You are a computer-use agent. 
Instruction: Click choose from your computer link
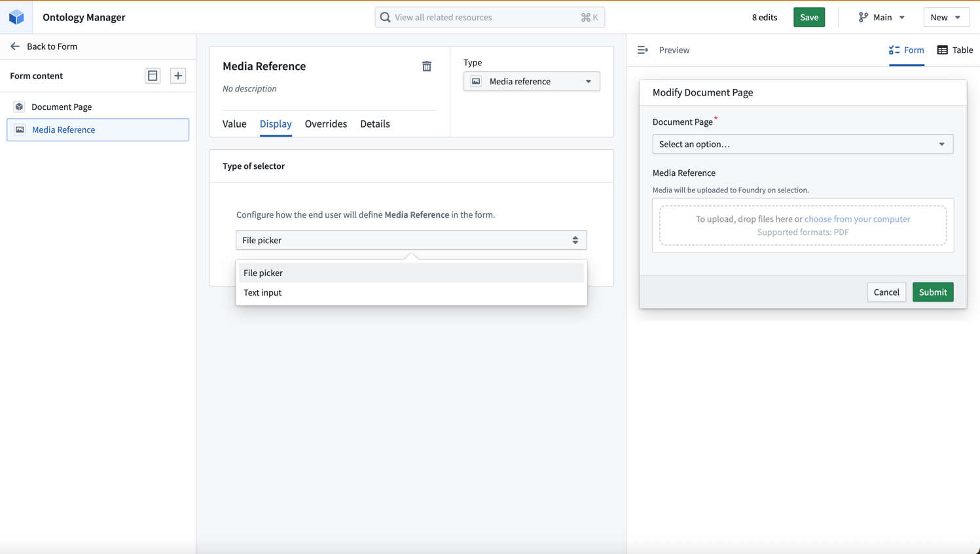click(x=858, y=219)
